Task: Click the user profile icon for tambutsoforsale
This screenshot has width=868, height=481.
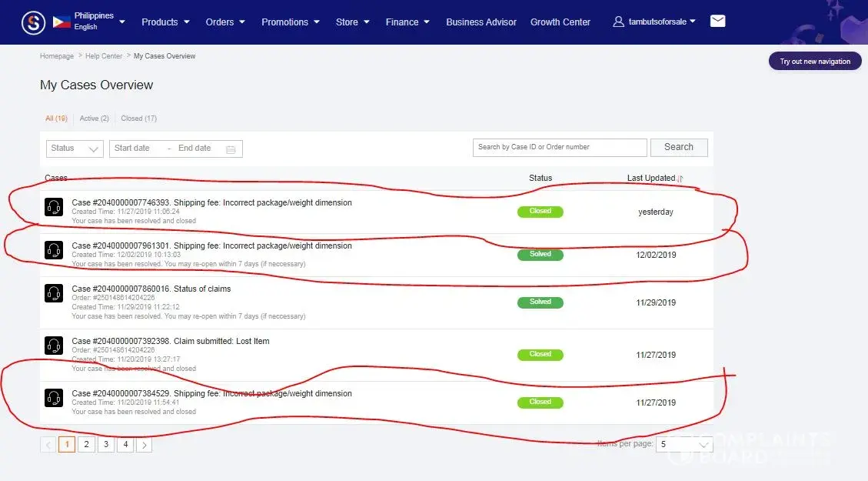Action: [618, 22]
